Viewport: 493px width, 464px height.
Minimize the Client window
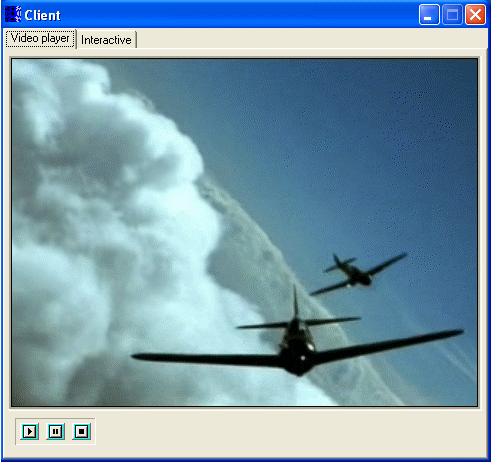pos(429,15)
